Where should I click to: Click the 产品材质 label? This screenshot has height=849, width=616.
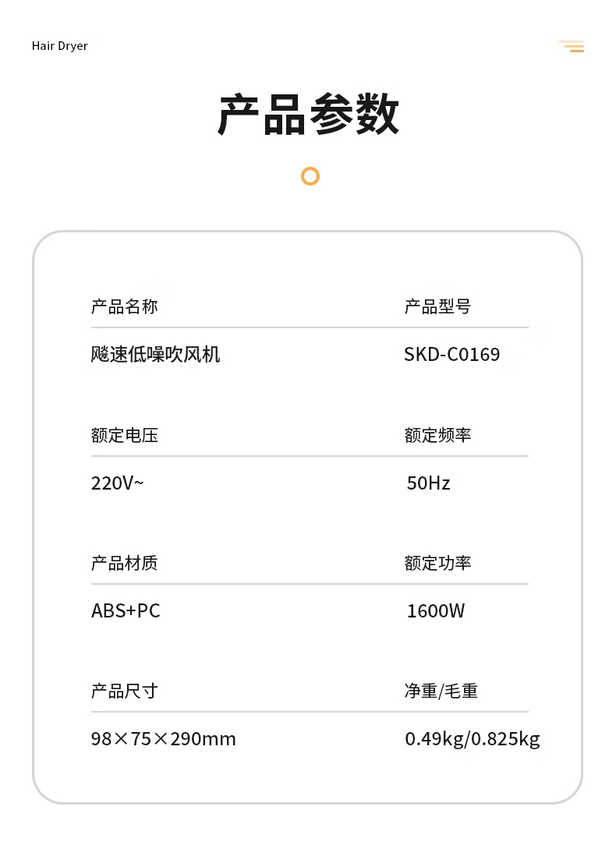pos(124,563)
